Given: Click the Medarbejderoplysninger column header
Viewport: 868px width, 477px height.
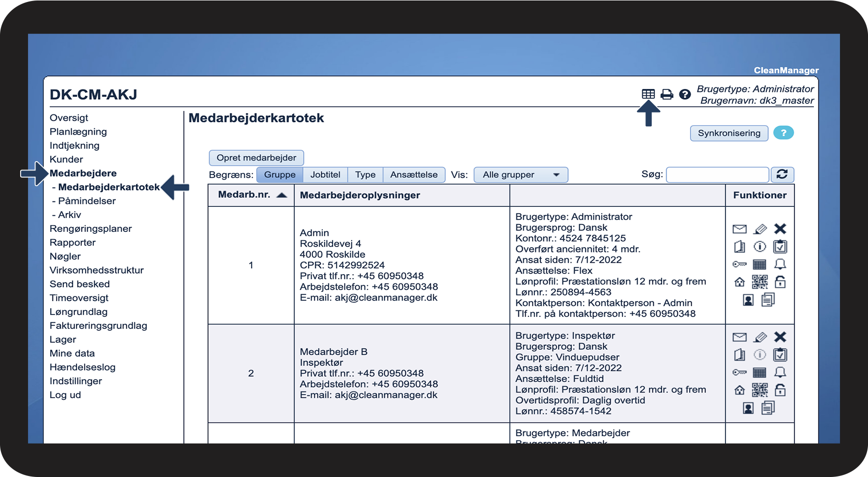Looking at the screenshot, I should [360, 195].
